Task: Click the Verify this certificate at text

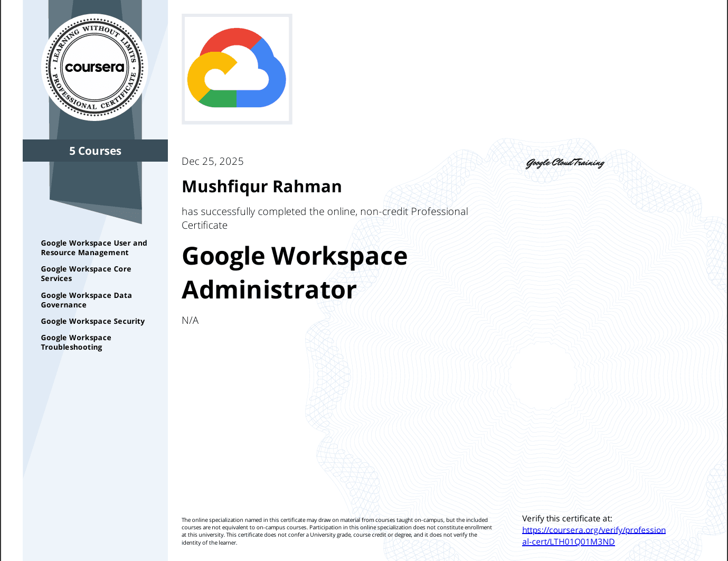Action: 566,518
